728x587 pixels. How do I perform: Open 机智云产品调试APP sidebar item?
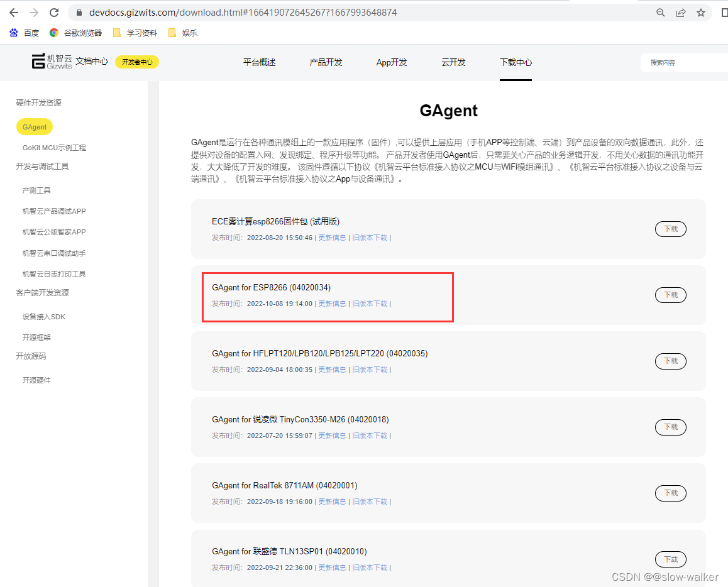pos(54,211)
